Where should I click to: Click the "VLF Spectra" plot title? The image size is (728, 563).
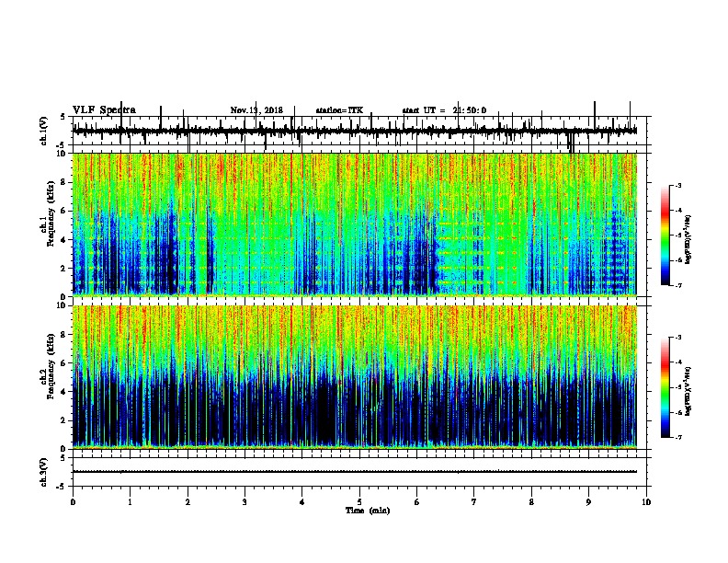coord(104,110)
